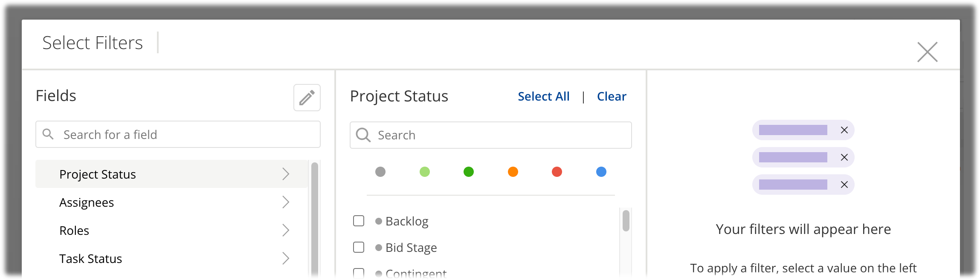The height and width of the screenshot is (280, 980).
Task: Remove the first purple filter chip
Action: (844, 130)
